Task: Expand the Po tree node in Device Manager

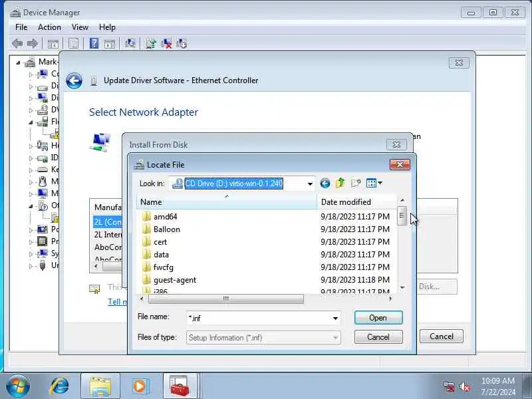Action: coord(31,230)
